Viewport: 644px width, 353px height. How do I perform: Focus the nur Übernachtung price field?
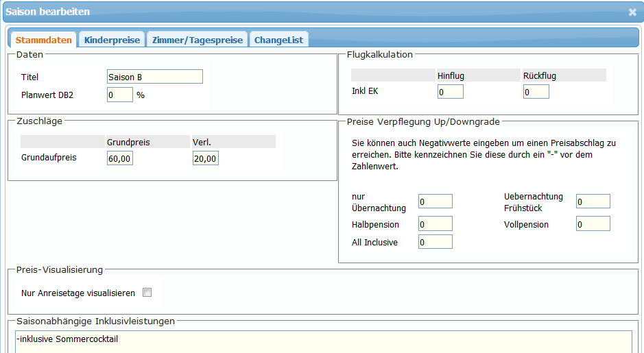pyautogui.click(x=436, y=202)
